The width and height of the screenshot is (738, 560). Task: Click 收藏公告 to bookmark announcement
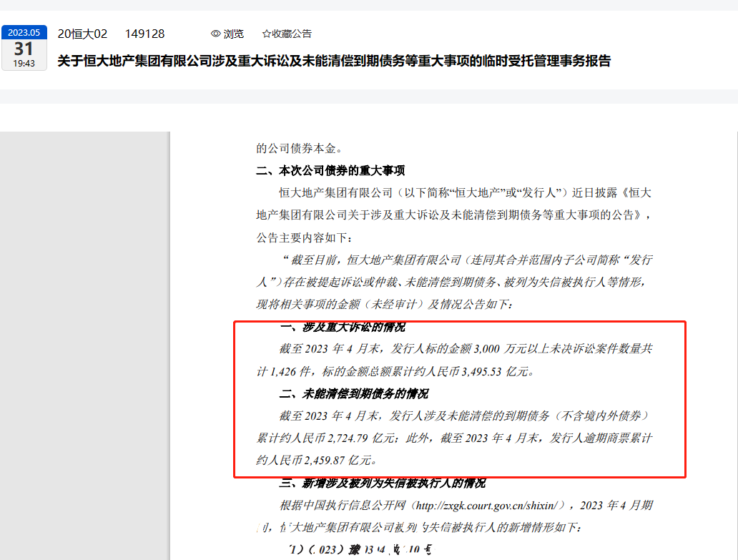292,34
